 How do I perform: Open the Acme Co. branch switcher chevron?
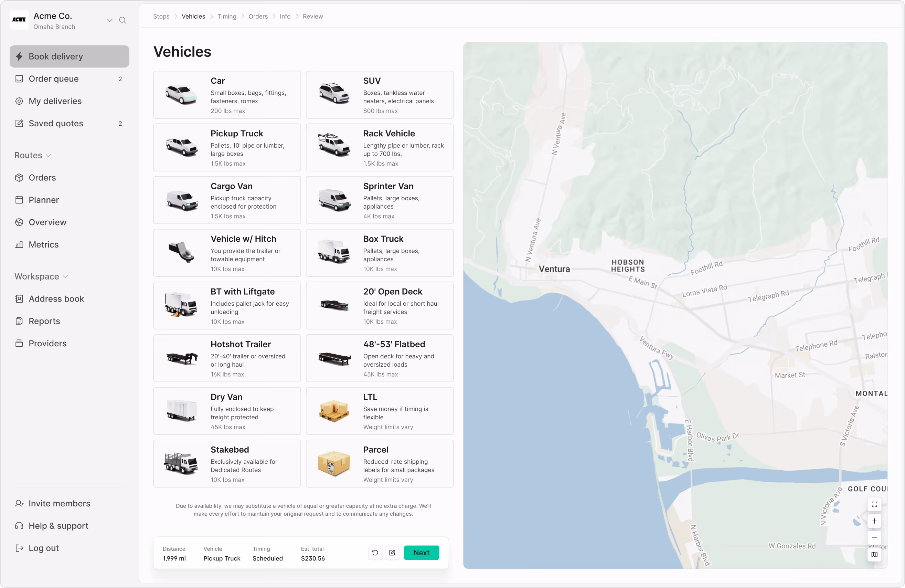pos(109,20)
